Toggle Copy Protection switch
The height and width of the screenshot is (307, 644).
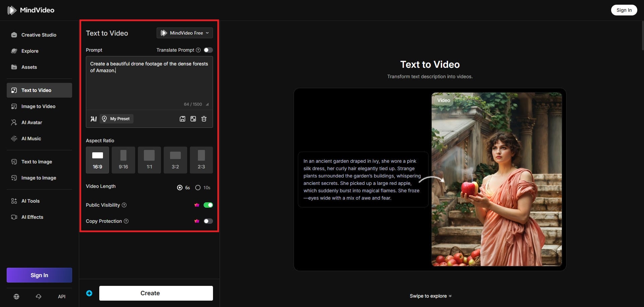(x=208, y=221)
